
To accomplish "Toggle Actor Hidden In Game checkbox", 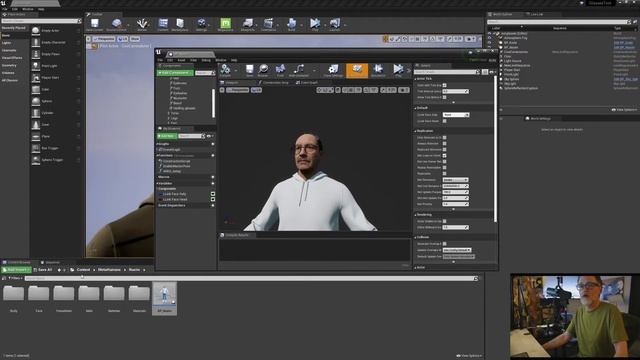I will point(444,221).
